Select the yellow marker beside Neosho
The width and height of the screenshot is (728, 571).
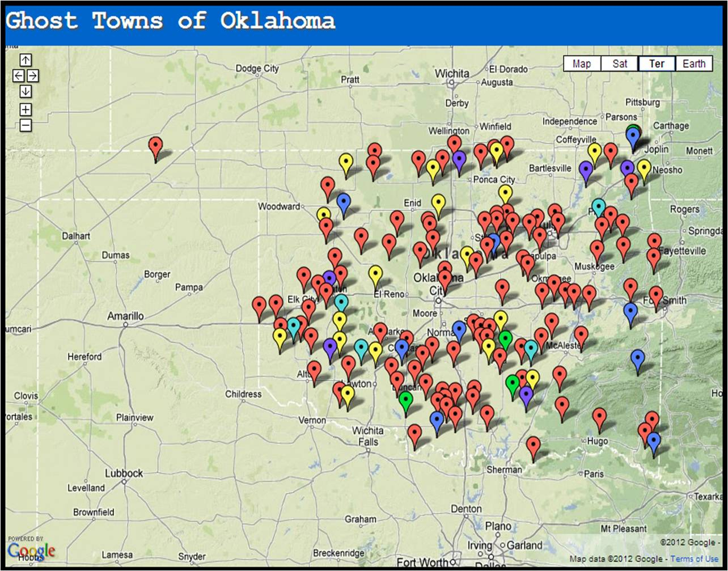click(644, 168)
